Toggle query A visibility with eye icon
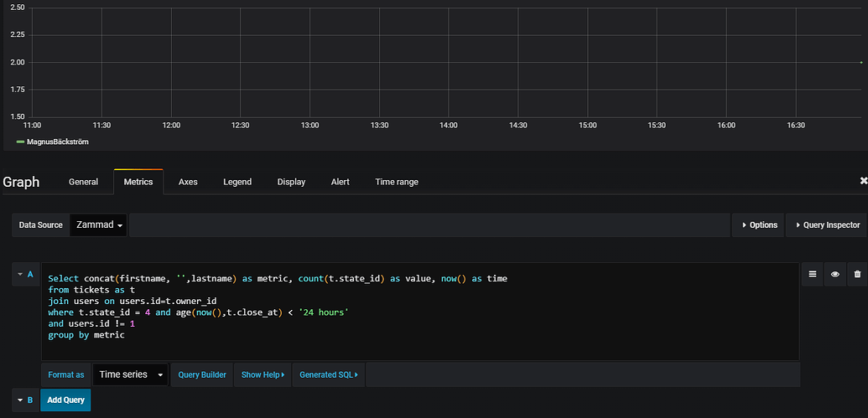The image size is (868, 418). click(834, 274)
